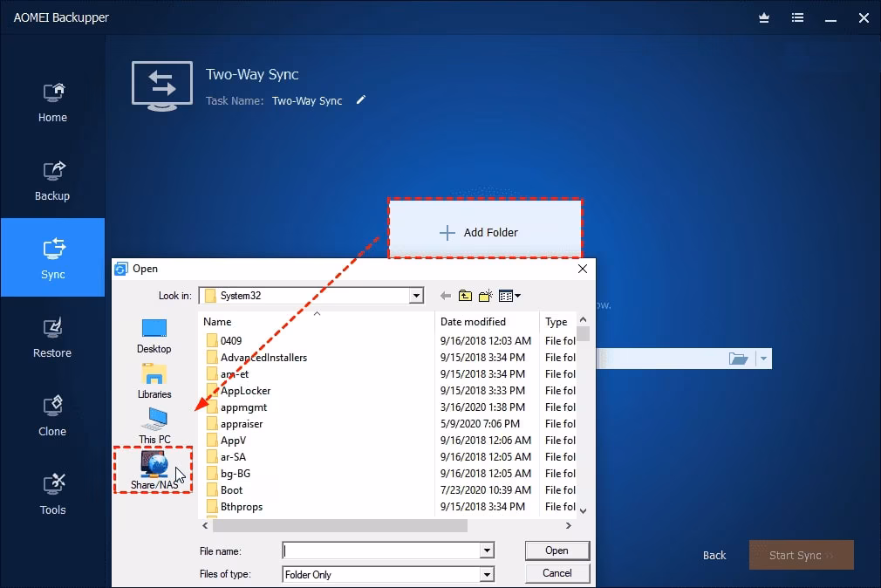The width and height of the screenshot is (881, 588).
Task: Open the Restore section in sidebar
Action: point(52,338)
